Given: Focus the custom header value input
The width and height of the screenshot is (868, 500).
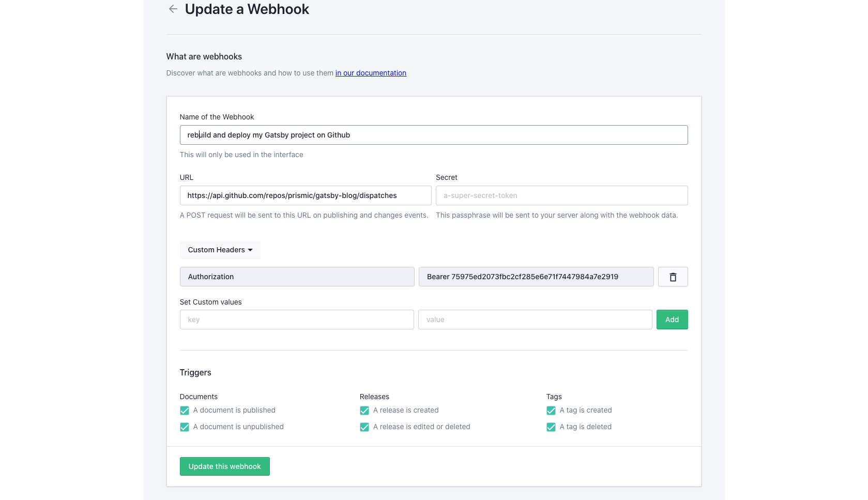Looking at the screenshot, I should click(535, 320).
